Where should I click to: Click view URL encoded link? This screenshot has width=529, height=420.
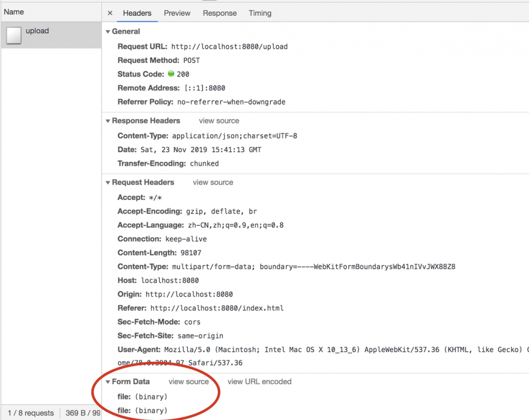click(259, 381)
